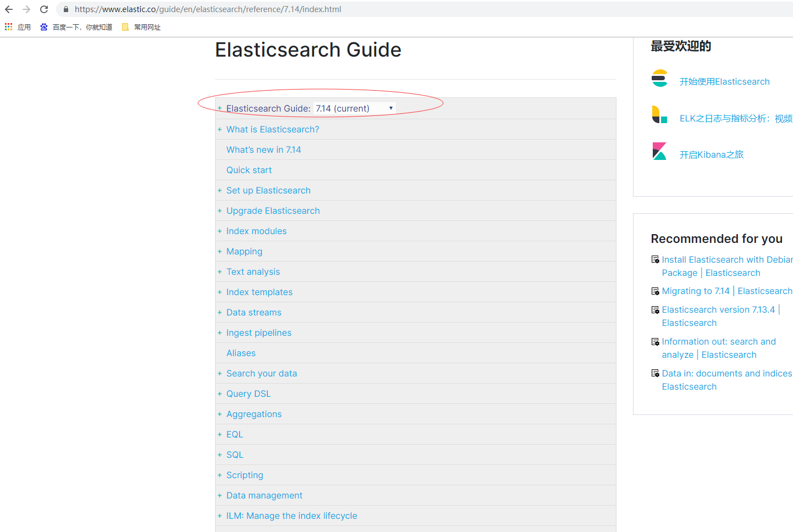
Task: Expand the Ingest pipelines section
Action: pos(219,333)
